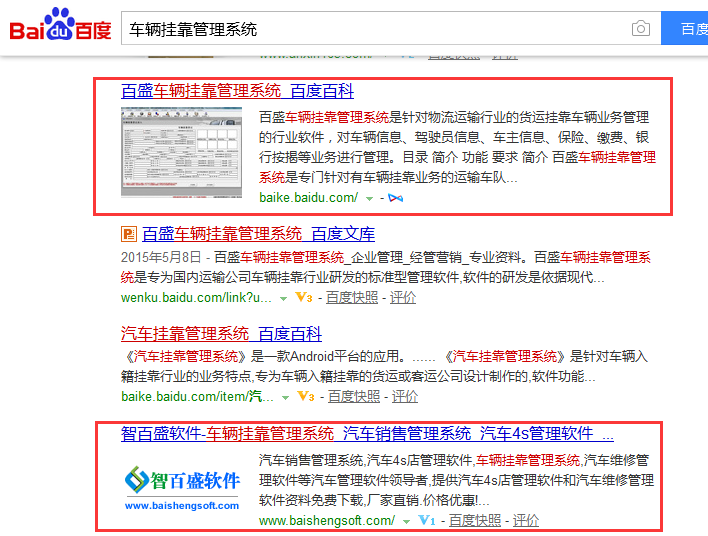Click baike.baidu.com/item/汽... URL
708x536 pixels.
click(x=197, y=396)
